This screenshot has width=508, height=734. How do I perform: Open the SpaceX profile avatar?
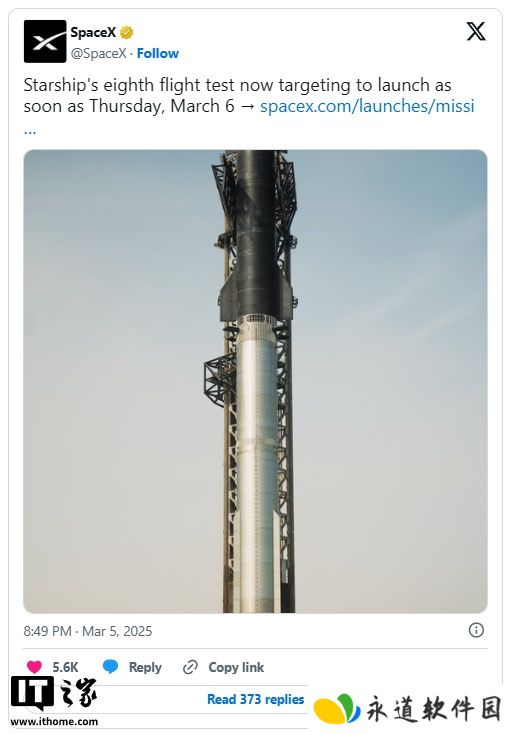[x=45, y=41]
